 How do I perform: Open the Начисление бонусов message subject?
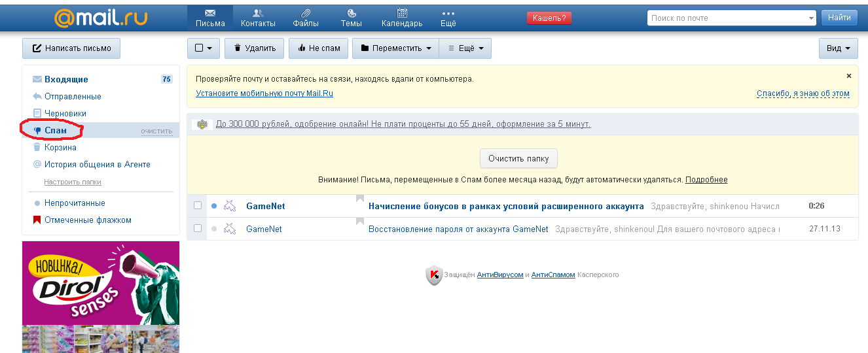coord(506,207)
